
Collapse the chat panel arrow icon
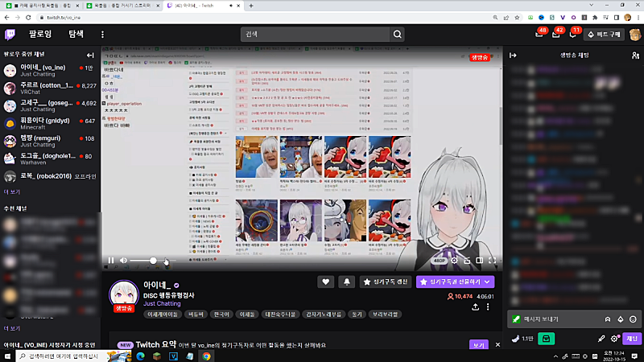click(x=513, y=55)
